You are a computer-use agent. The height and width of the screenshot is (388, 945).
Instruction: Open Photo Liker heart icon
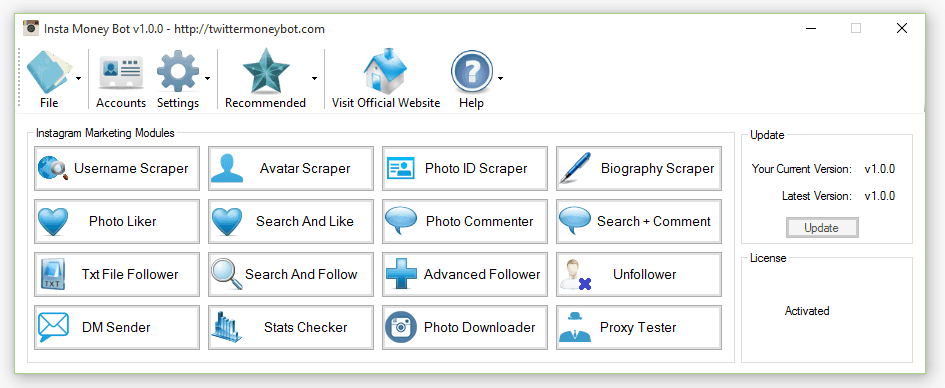pyautogui.click(x=53, y=222)
